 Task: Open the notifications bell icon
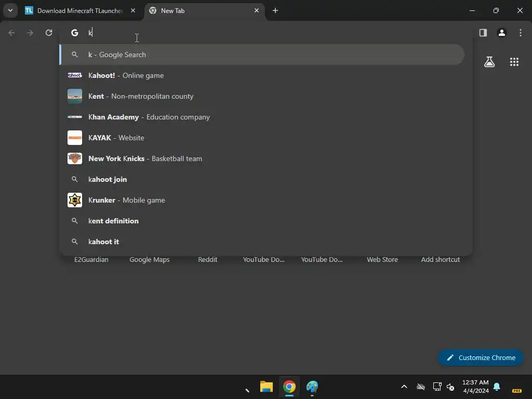pyautogui.click(x=497, y=387)
